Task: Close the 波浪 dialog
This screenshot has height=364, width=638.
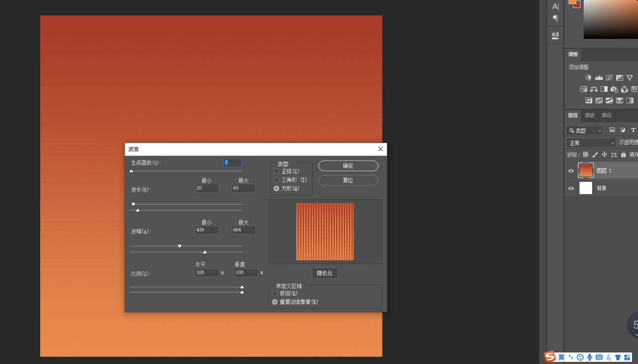Action: pos(381,149)
